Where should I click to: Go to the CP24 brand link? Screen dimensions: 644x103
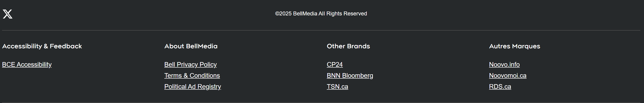coord(335,65)
